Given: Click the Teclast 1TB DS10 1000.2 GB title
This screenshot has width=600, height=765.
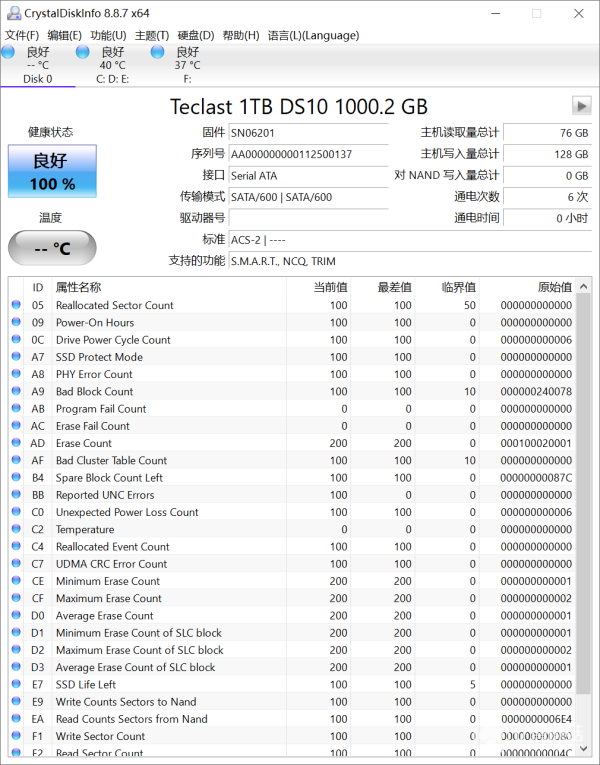Looking at the screenshot, I should (299, 106).
